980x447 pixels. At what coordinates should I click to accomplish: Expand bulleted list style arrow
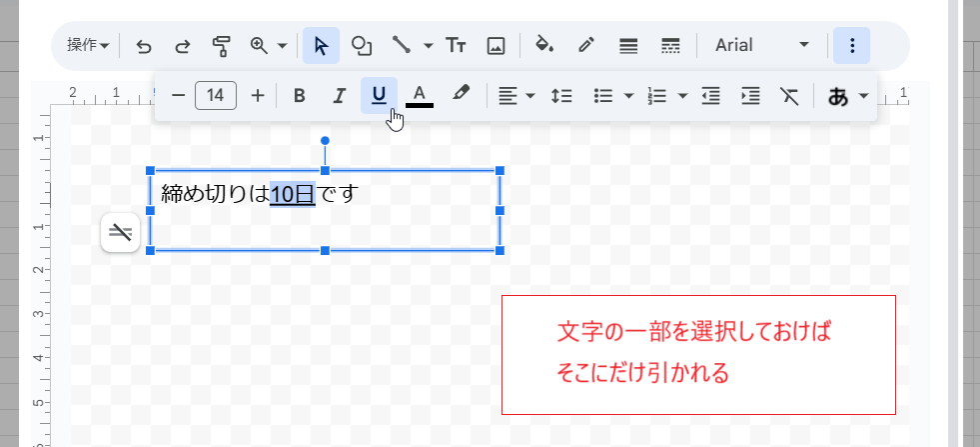point(628,96)
